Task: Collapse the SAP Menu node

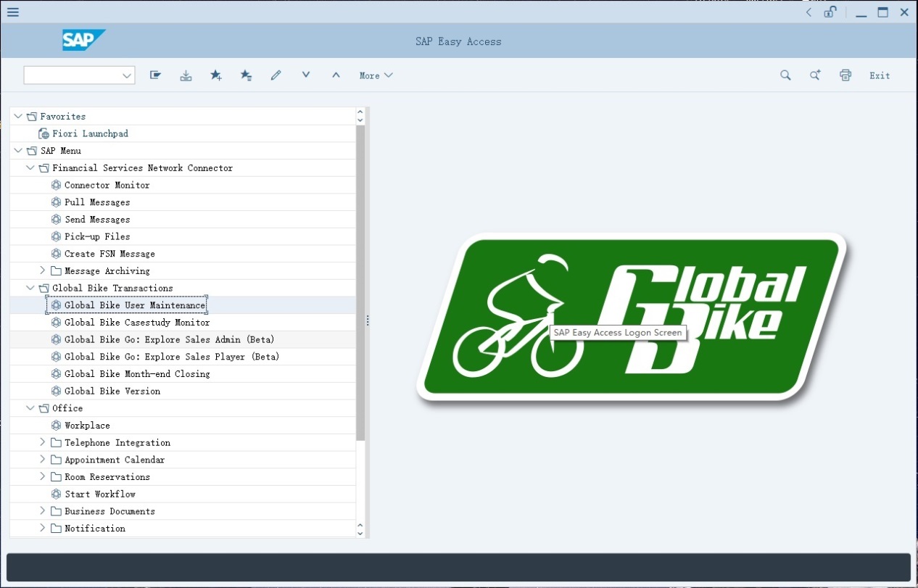Action: tap(18, 151)
